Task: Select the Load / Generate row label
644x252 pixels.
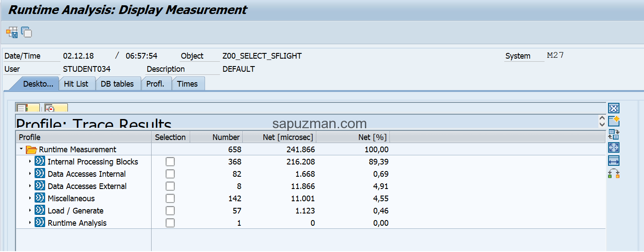Action: click(x=76, y=211)
